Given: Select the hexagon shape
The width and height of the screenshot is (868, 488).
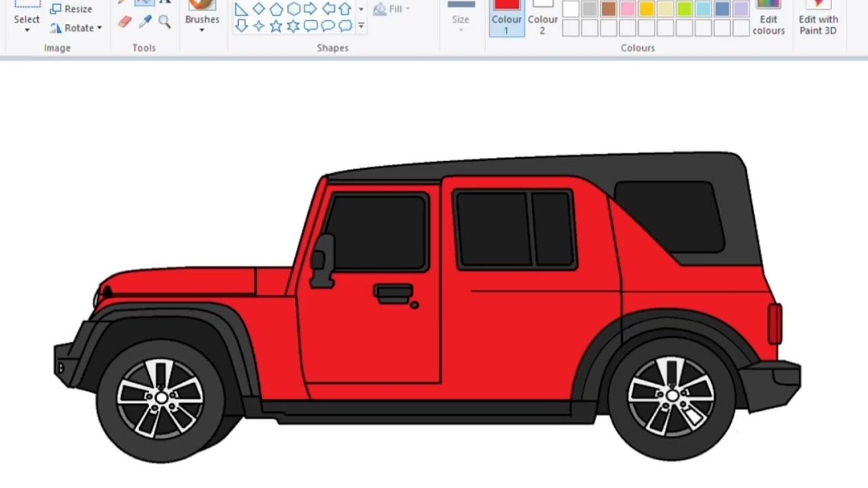Looking at the screenshot, I should click(x=294, y=9).
